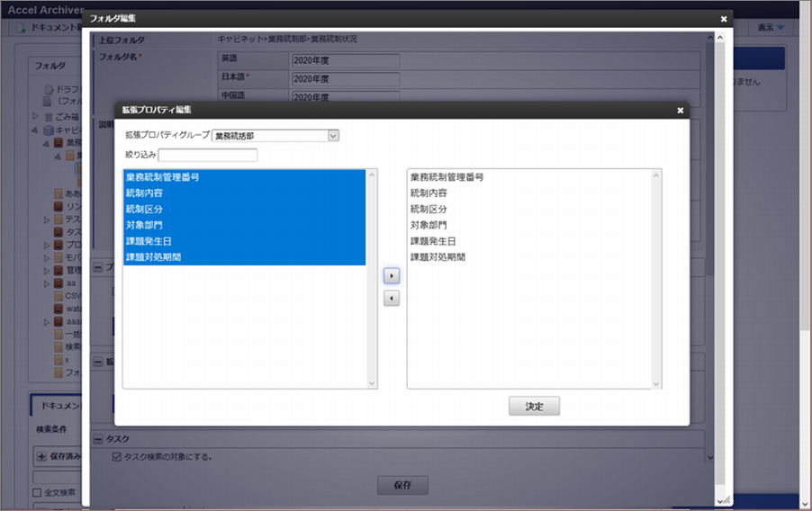Select 統制内容 in the left list
812x511 pixels.
[245, 193]
